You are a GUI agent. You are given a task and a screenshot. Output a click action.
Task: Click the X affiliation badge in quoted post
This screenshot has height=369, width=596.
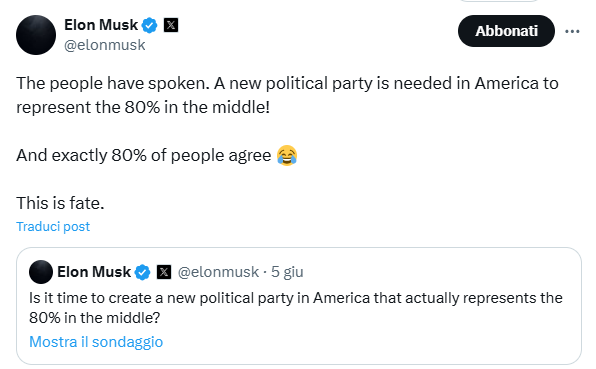164,272
